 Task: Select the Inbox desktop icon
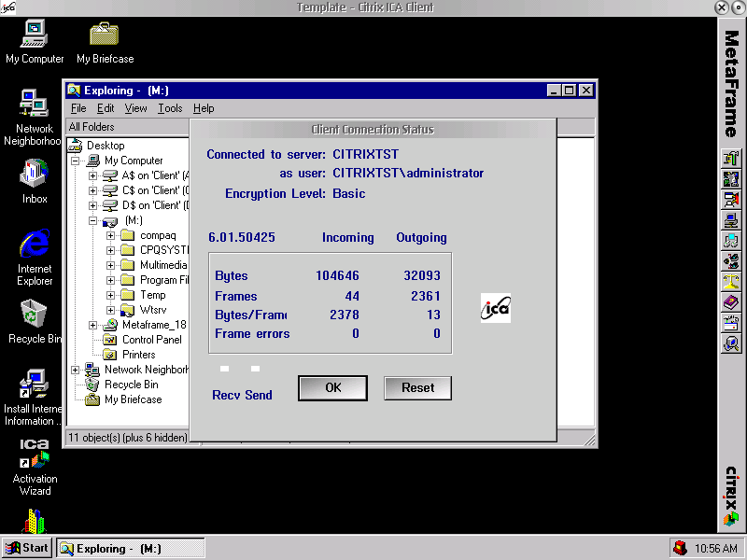coord(35,181)
